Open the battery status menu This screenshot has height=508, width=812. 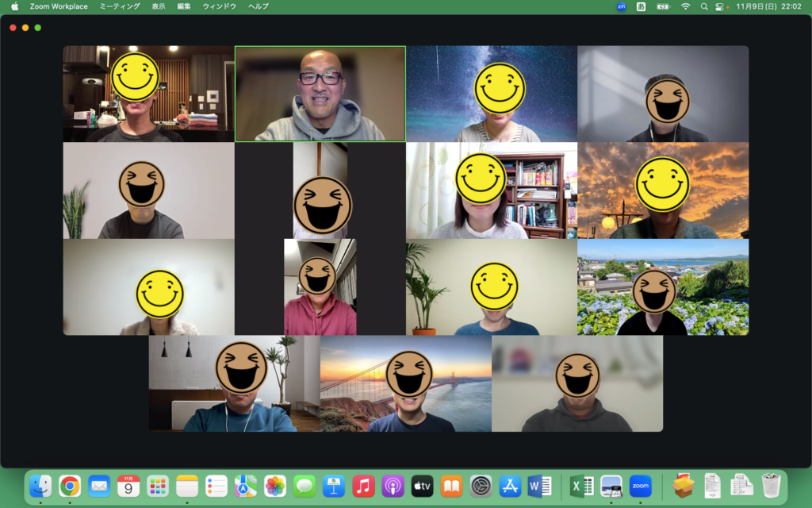(x=663, y=6)
